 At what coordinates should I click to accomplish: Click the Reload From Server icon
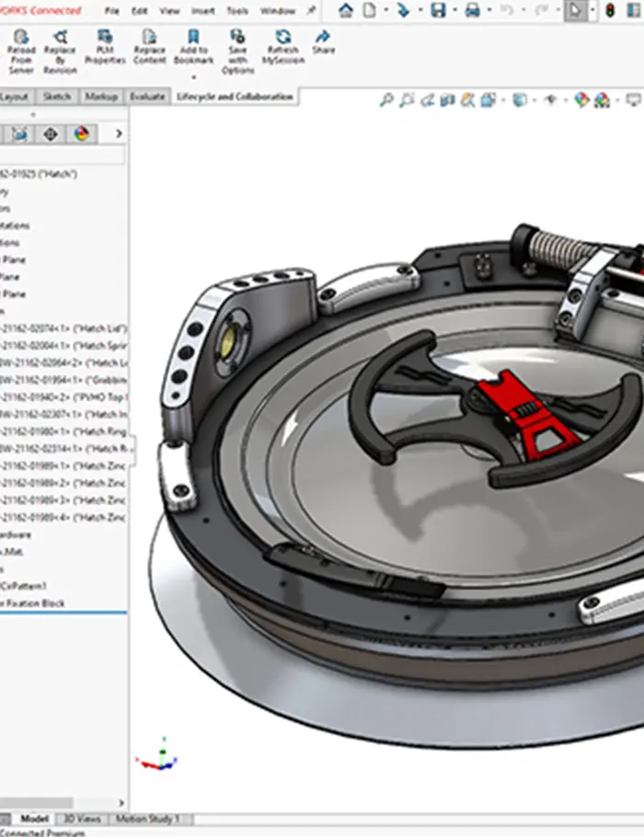(21, 37)
